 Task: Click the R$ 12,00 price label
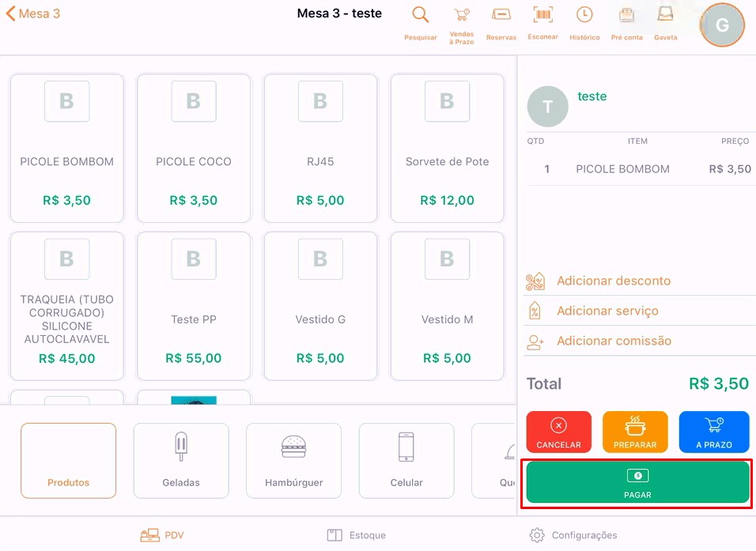pyautogui.click(x=448, y=200)
